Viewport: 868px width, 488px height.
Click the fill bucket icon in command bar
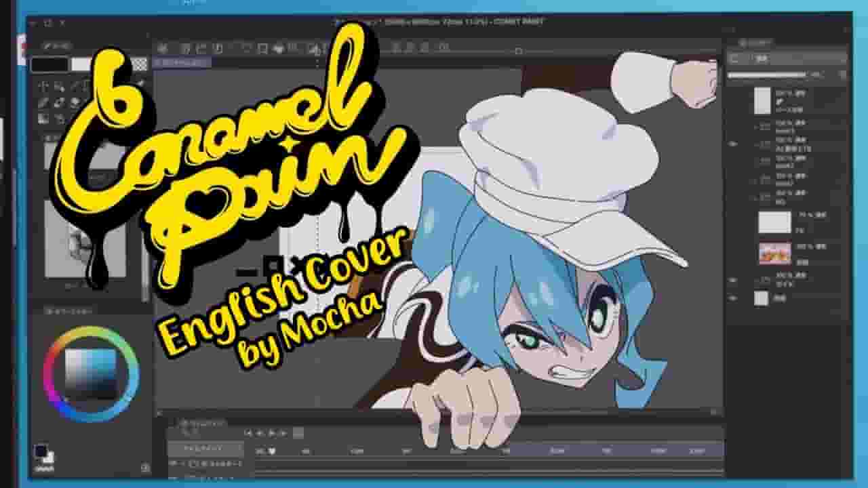click(x=278, y=48)
